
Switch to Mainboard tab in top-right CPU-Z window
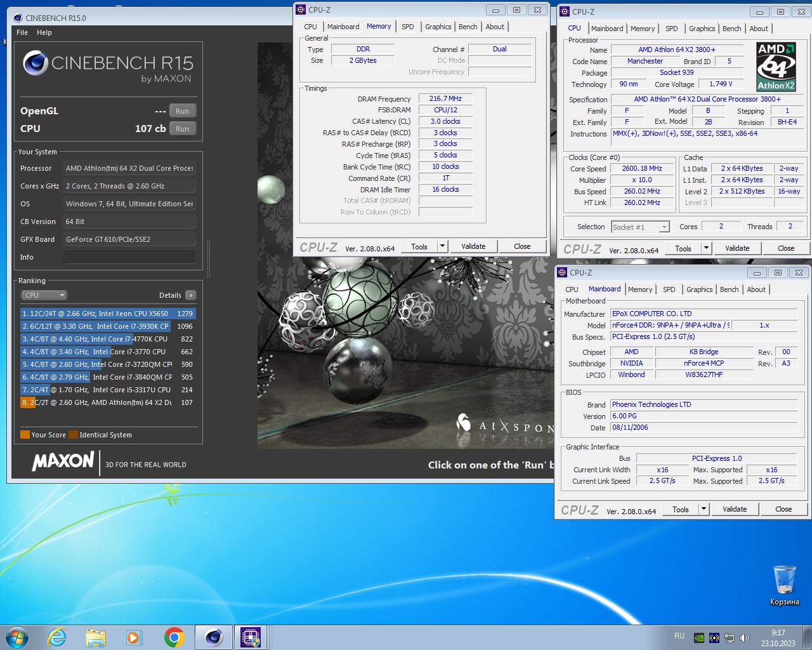coord(607,29)
